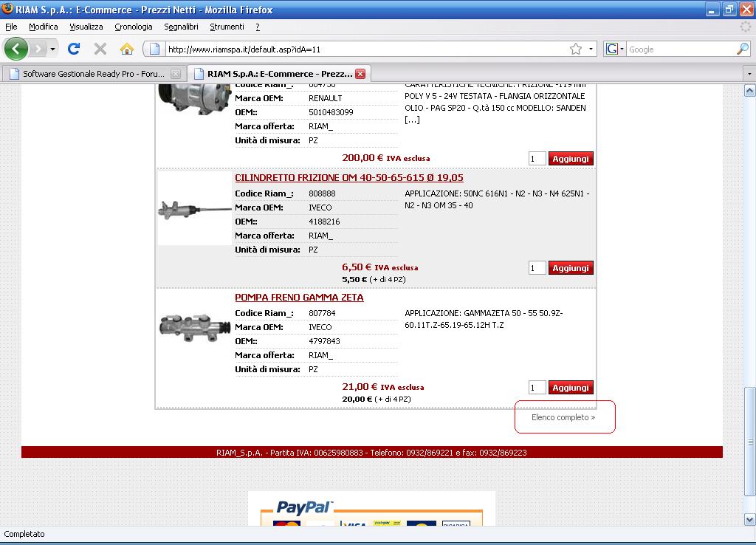The image size is (756, 545).
Task: Click the page icon in address bar
Action: coord(154,49)
